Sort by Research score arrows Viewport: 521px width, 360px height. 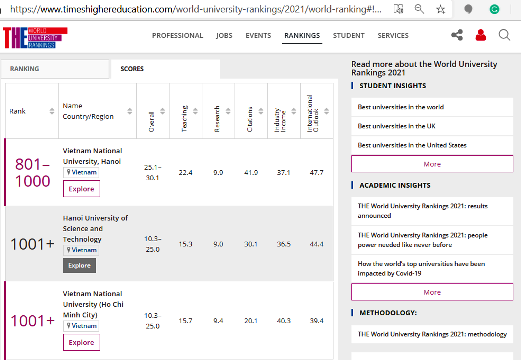tap(228, 111)
